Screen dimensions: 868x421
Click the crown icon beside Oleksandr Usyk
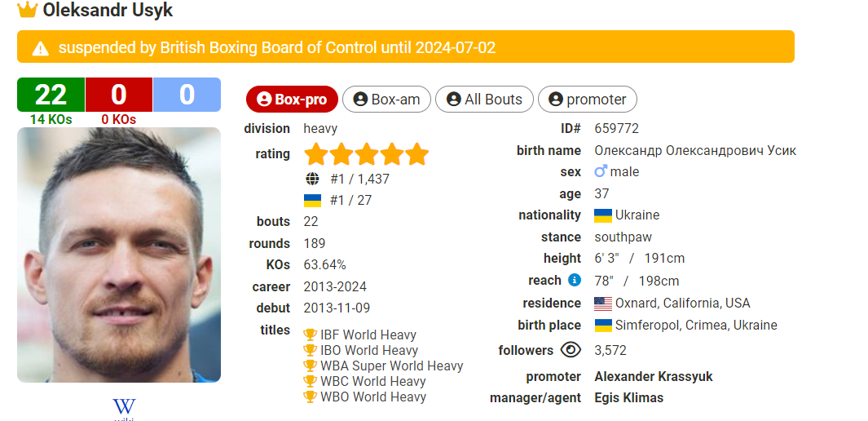(x=27, y=10)
